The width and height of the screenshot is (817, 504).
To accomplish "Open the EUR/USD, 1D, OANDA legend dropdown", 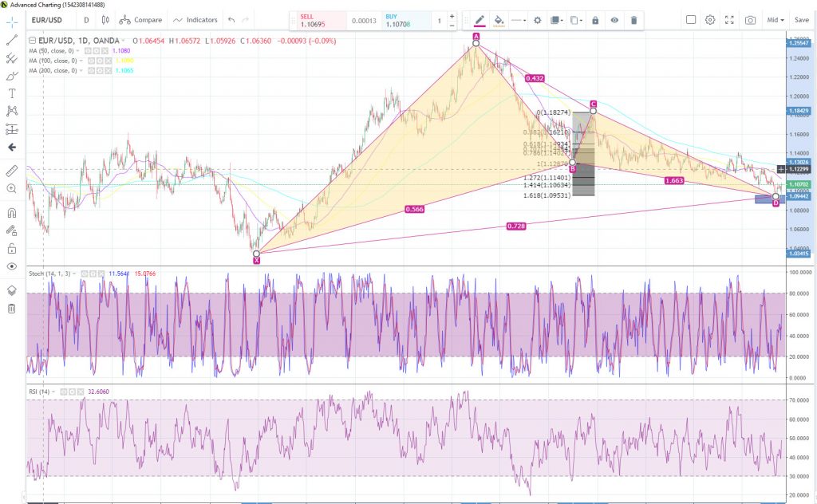I will (124, 41).
